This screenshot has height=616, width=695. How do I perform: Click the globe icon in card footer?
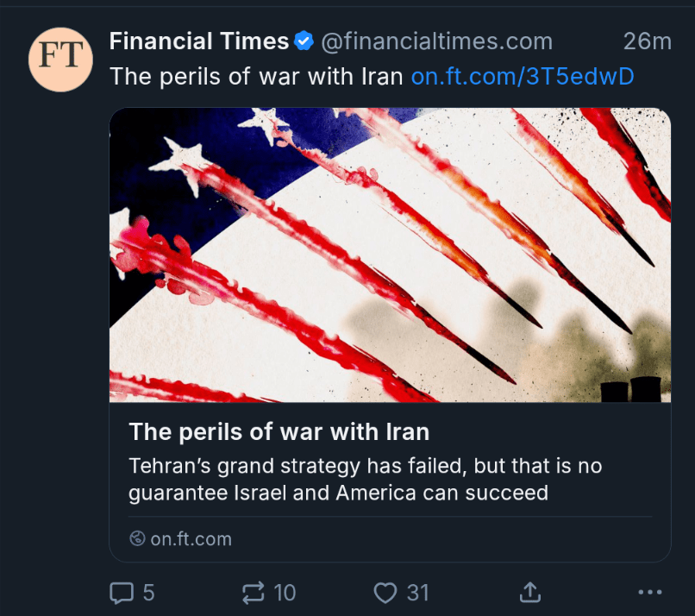136,539
